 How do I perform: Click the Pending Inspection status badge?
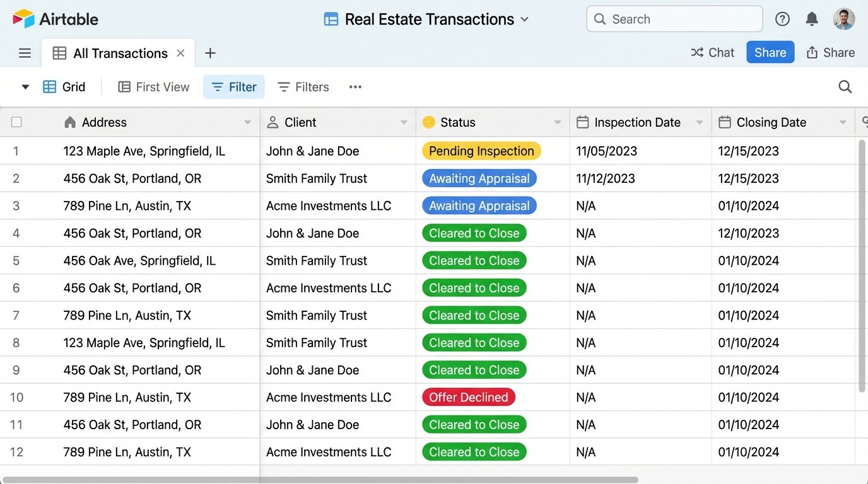(481, 151)
